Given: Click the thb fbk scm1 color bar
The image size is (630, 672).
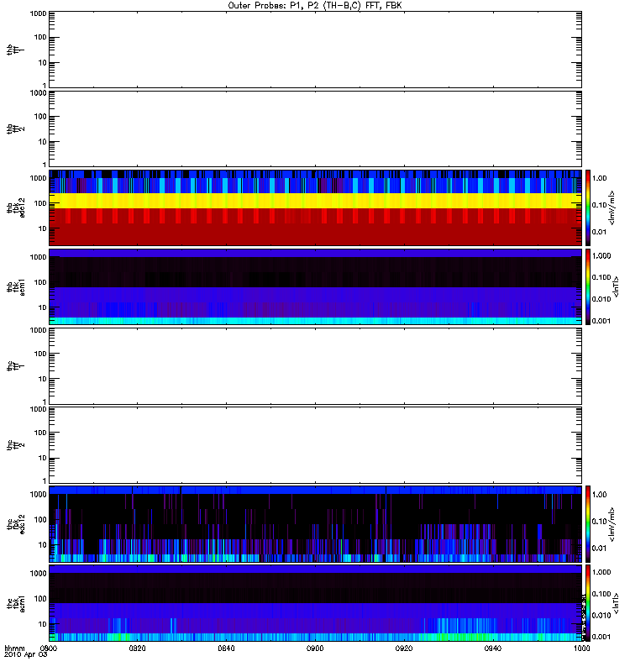Looking at the screenshot, I should [588, 286].
